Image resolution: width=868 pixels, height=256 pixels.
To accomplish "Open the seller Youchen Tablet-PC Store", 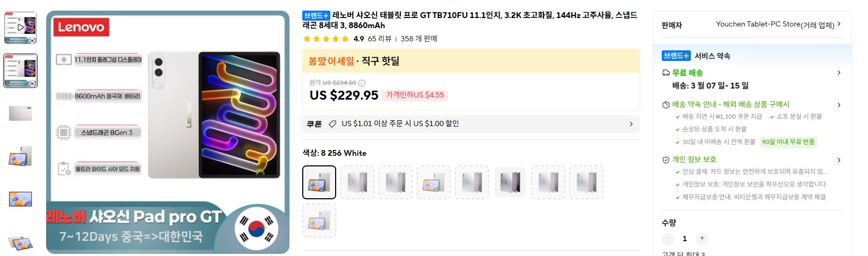I will click(x=775, y=24).
